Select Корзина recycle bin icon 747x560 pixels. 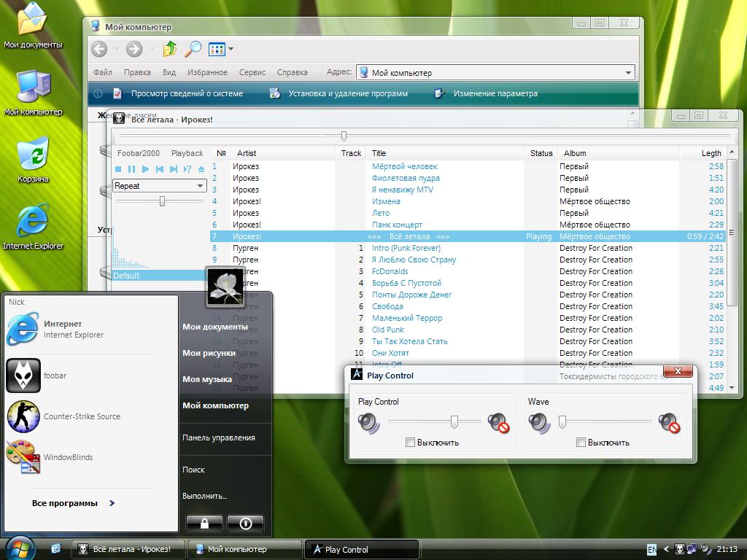[x=32, y=160]
